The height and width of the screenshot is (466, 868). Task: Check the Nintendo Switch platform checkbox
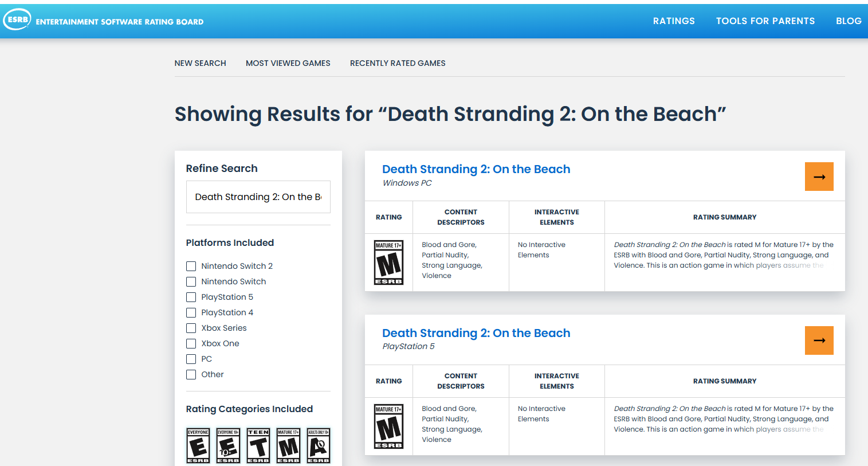coord(191,281)
